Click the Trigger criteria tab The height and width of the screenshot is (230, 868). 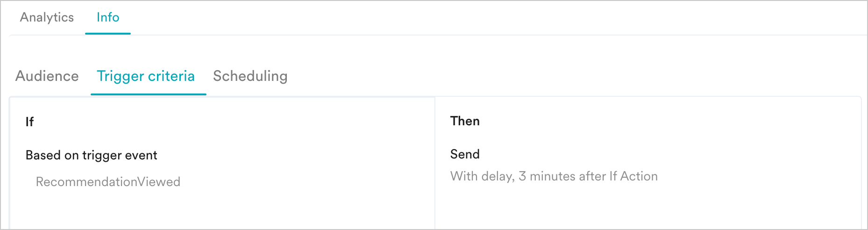[x=146, y=76]
